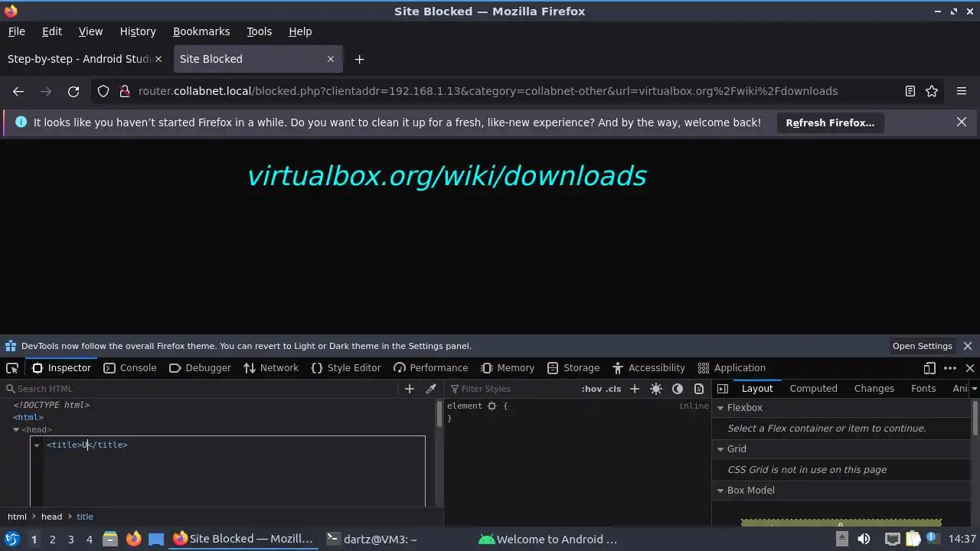This screenshot has height=551, width=980.
Task: Create a new node with plus icon
Action: coord(410,389)
